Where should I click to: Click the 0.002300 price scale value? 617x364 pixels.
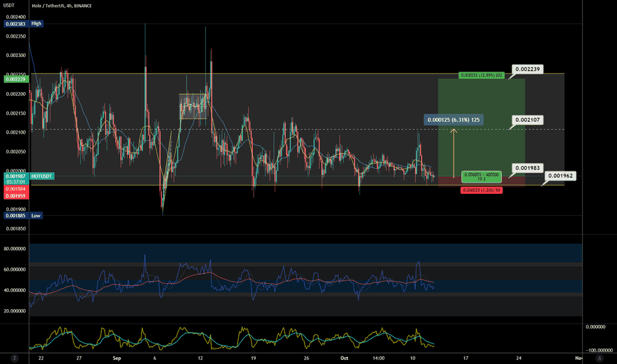pos(16,56)
